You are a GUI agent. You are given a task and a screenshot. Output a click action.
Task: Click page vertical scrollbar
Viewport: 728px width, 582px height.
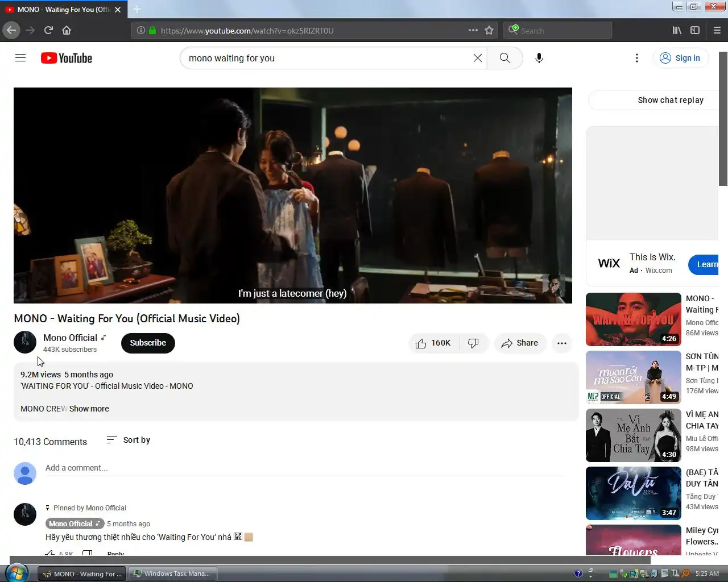[x=723, y=119]
